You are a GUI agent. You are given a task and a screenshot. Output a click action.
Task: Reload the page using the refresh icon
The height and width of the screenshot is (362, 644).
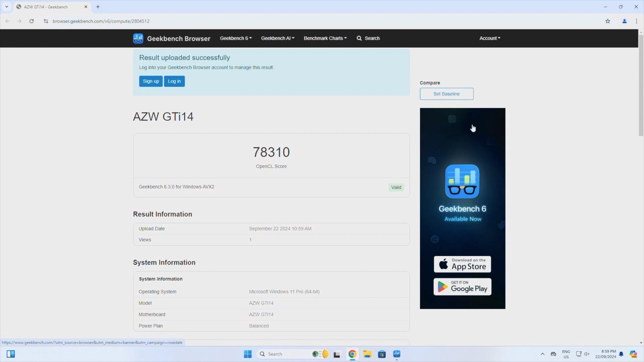coord(32,21)
